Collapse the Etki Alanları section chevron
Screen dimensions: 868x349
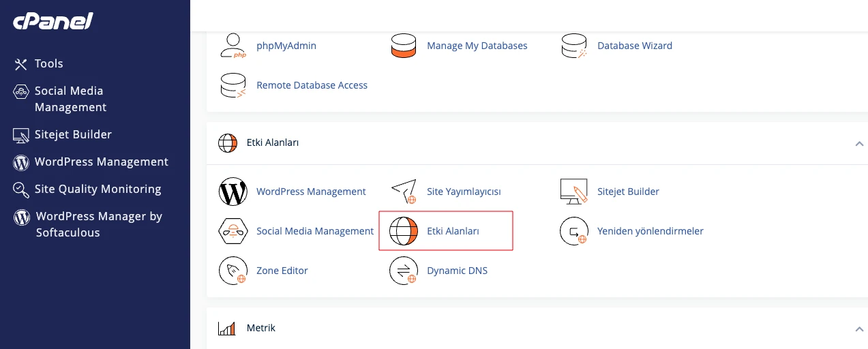click(x=859, y=144)
